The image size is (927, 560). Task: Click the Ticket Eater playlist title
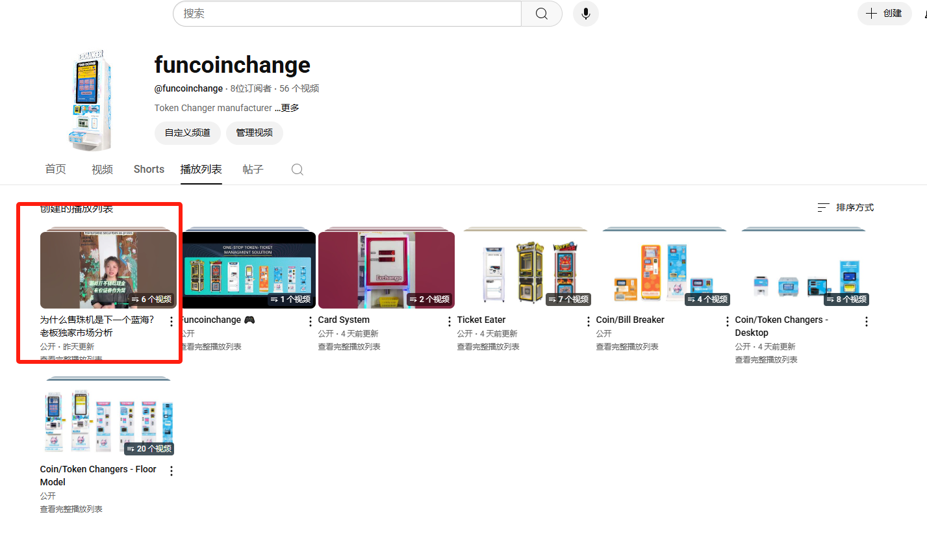(x=481, y=320)
